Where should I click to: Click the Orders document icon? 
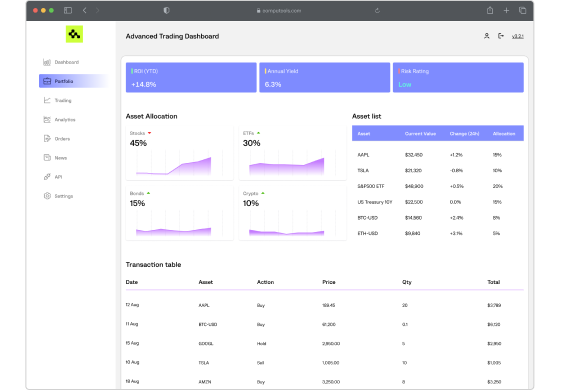point(47,139)
